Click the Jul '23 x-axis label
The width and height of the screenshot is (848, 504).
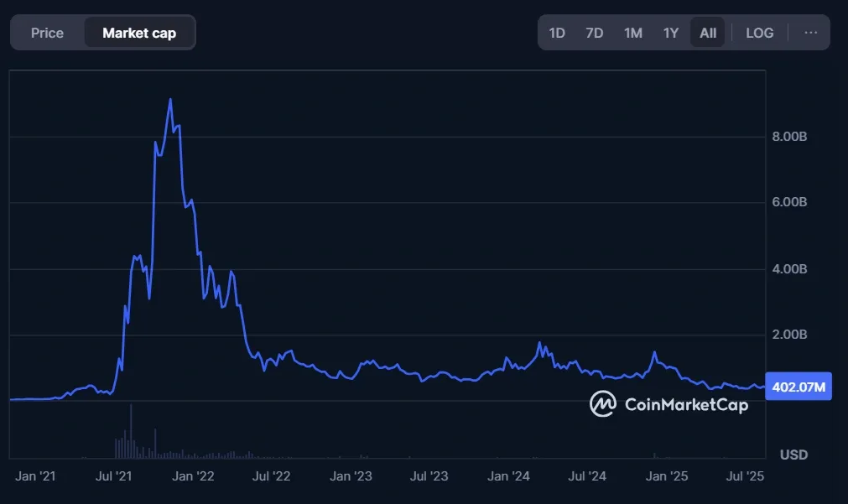pyautogui.click(x=429, y=476)
